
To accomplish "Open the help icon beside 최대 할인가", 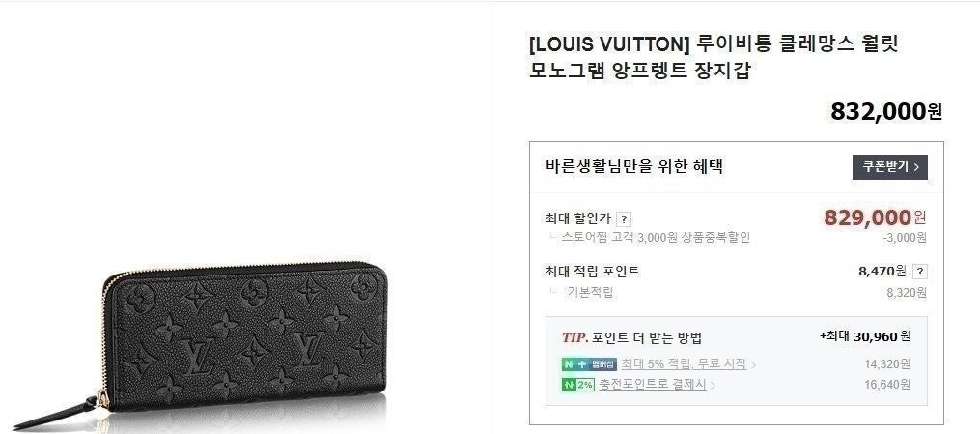I will click(x=623, y=219).
